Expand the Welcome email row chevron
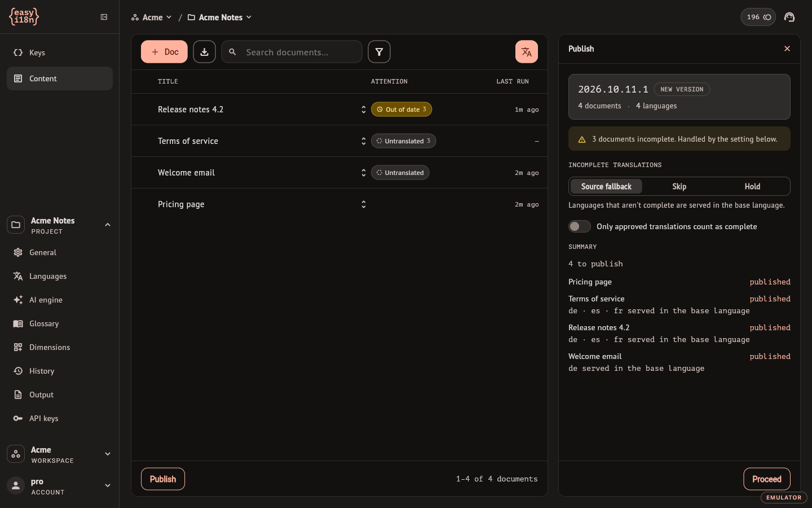 tap(364, 173)
